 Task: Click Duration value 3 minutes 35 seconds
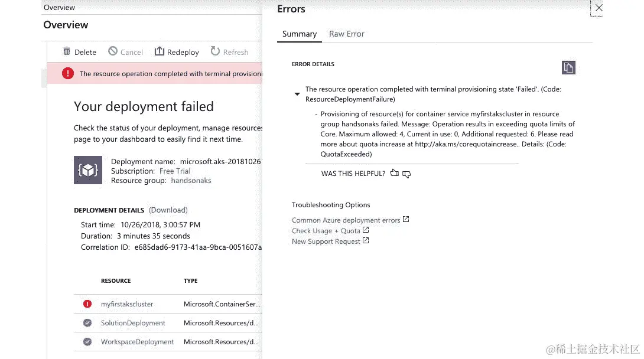[153, 236]
